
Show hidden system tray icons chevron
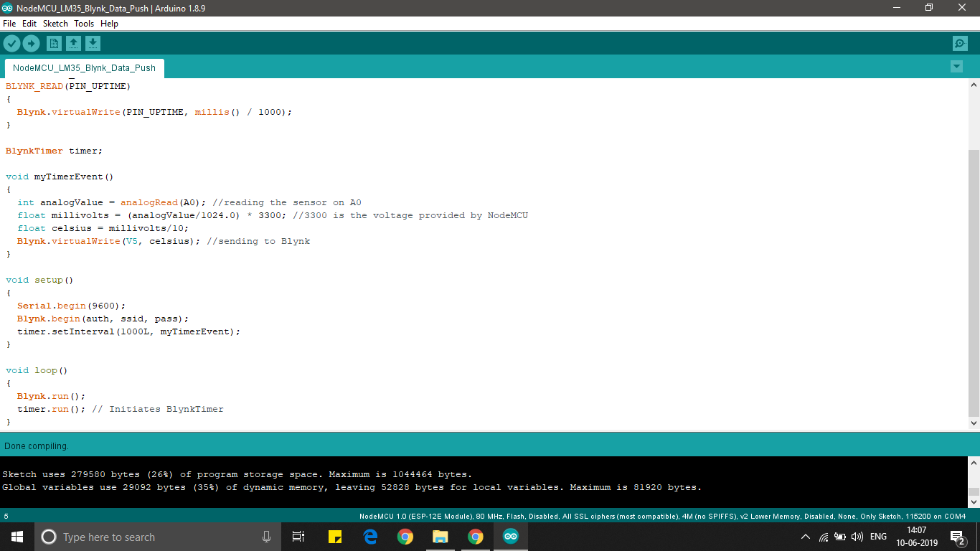point(805,537)
